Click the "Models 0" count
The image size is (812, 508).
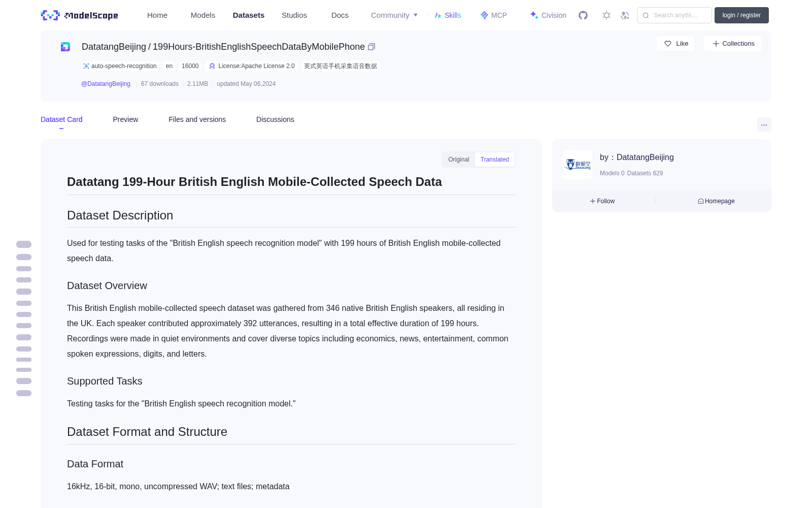612,173
